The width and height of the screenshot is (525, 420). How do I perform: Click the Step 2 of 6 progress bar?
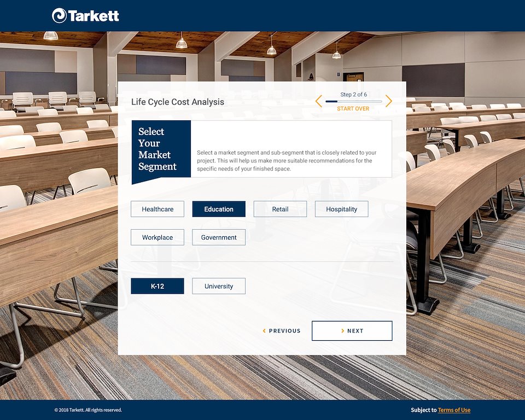[x=354, y=102]
